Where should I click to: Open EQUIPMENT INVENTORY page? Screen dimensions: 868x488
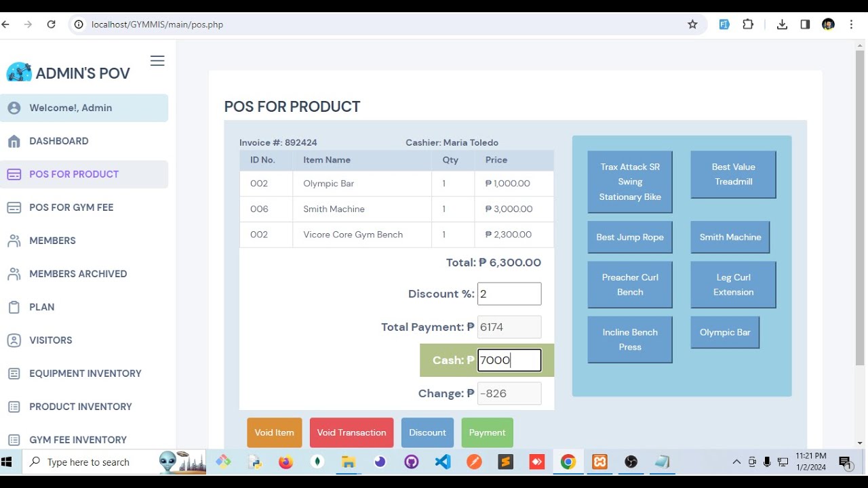85,373
